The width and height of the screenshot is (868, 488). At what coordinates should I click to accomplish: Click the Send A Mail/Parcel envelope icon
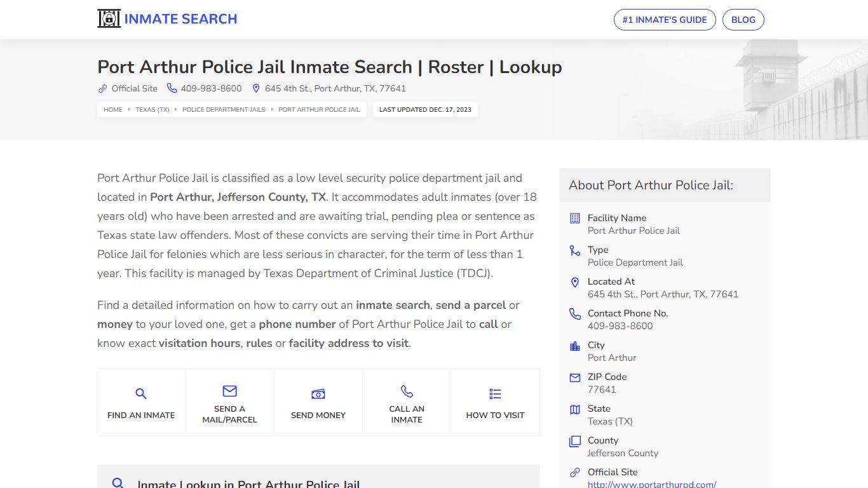229,391
